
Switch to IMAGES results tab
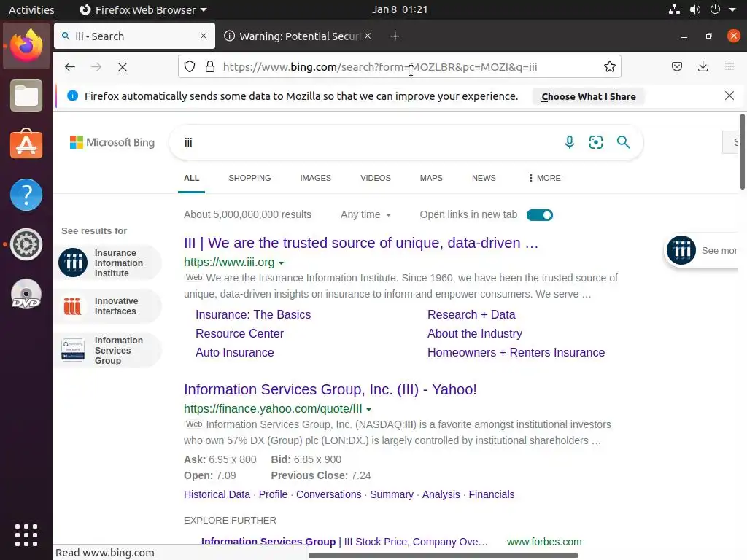[x=315, y=178]
